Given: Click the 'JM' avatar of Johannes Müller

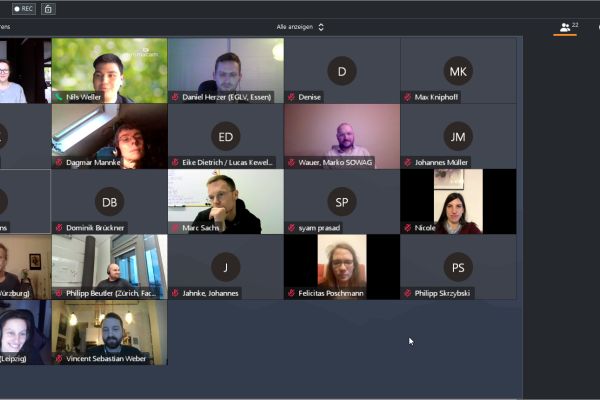Looking at the screenshot, I should click(x=457, y=136).
